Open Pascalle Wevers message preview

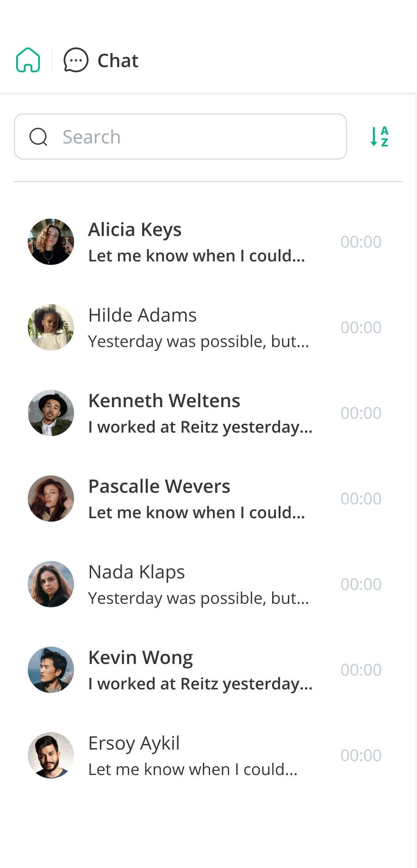click(197, 513)
